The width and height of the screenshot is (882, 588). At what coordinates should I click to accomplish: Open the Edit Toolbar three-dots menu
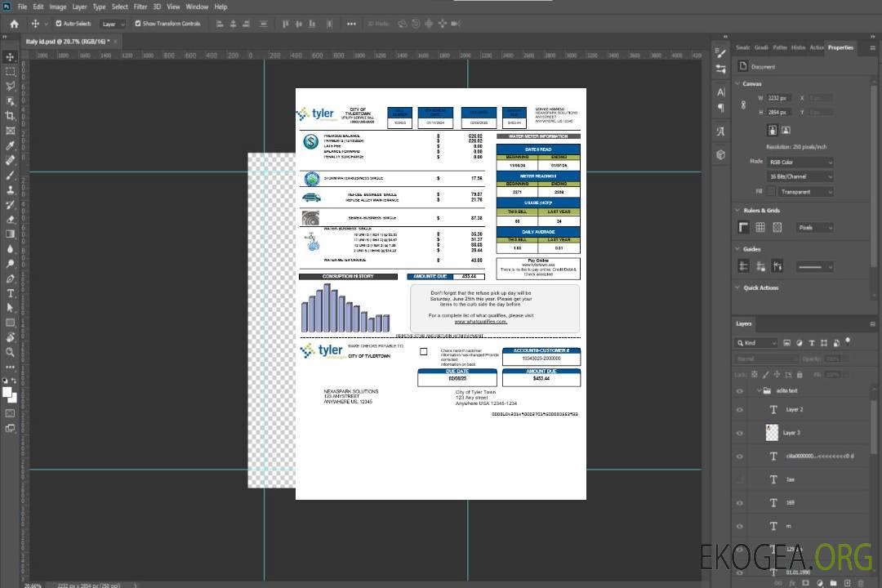coord(10,367)
